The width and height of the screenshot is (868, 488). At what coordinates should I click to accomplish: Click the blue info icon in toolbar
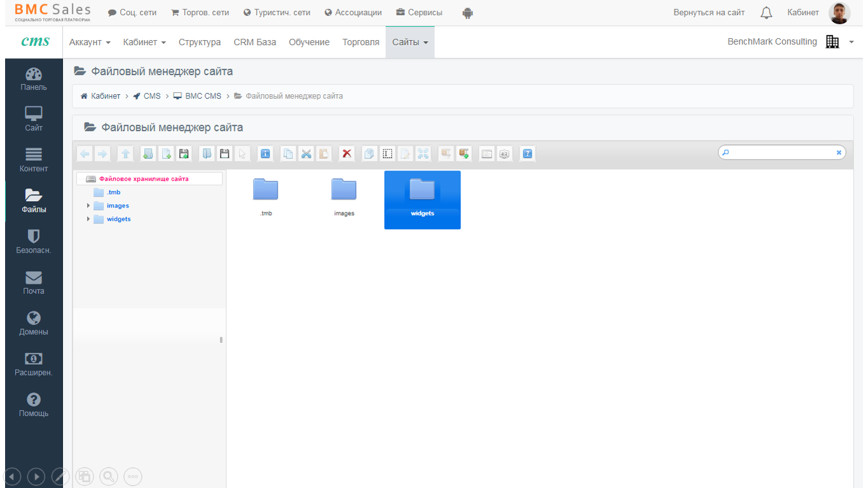[265, 153]
